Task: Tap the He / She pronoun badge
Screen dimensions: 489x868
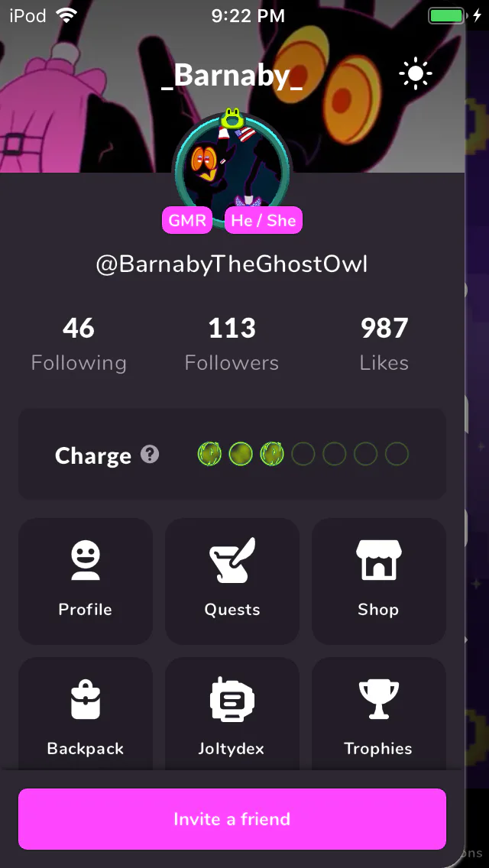Action: [264, 220]
